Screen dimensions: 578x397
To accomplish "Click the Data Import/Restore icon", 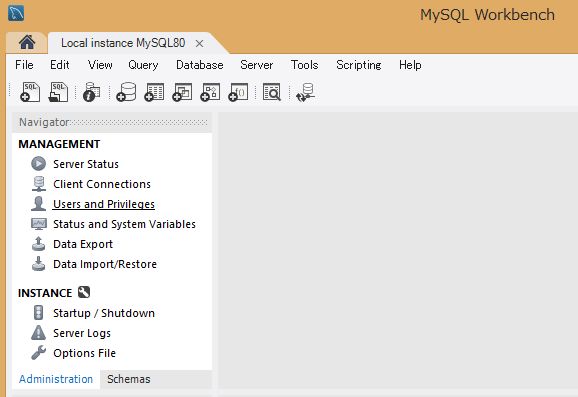I will [38, 264].
